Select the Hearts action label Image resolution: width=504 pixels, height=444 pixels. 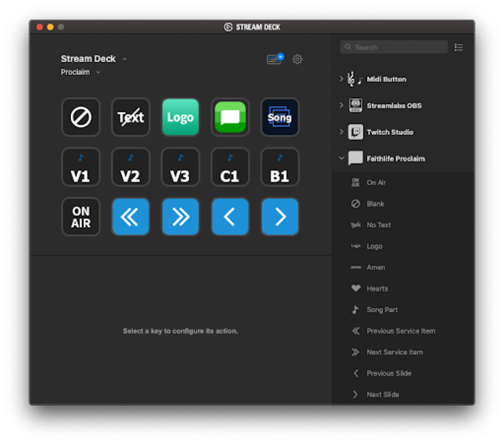[x=377, y=289]
